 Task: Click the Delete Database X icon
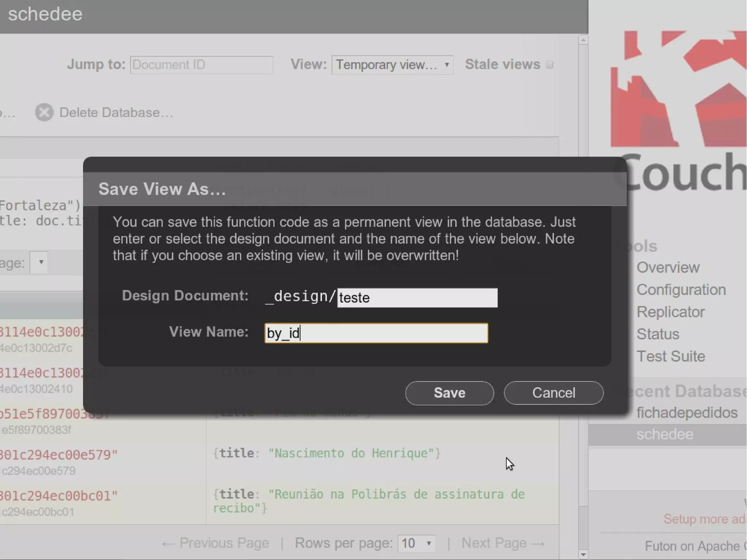[44, 112]
